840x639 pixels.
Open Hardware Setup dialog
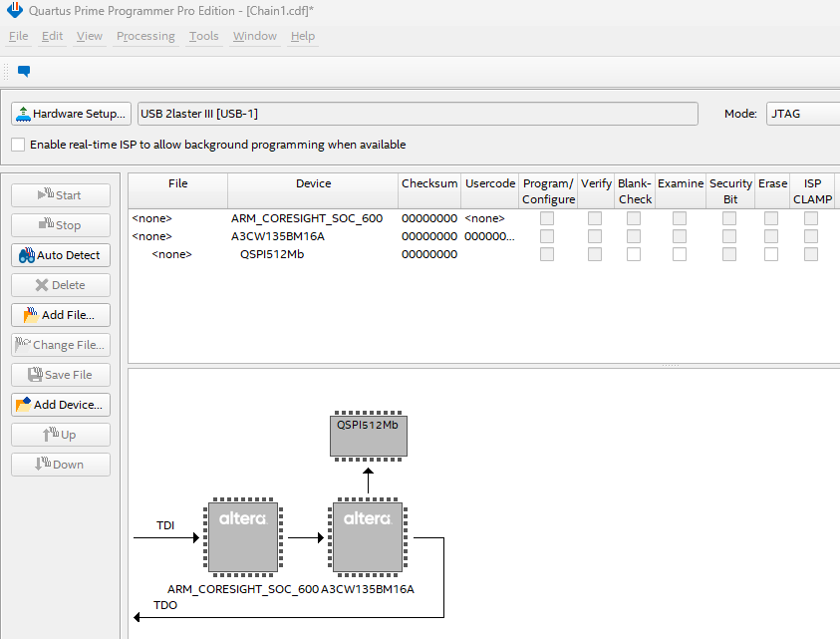[71, 114]
